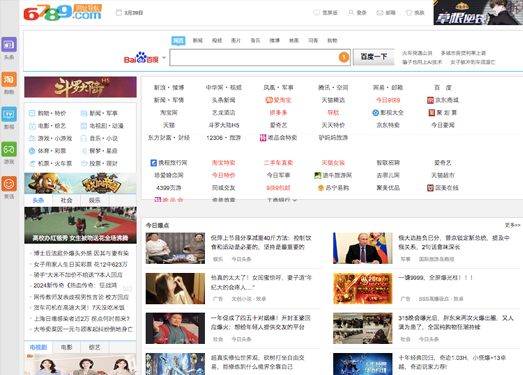Image resolution: width=523 pixels, height=375 pixels.
Task: Click the orange number 1 badge in search box
Action: point(344,57)
